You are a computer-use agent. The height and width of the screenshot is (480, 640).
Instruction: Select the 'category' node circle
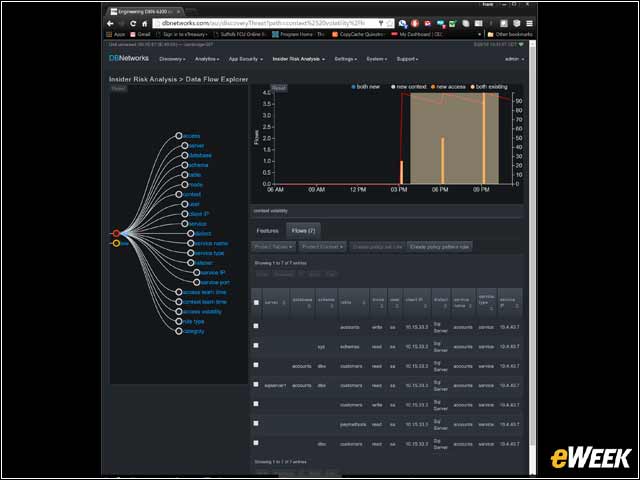coord(179,331)
